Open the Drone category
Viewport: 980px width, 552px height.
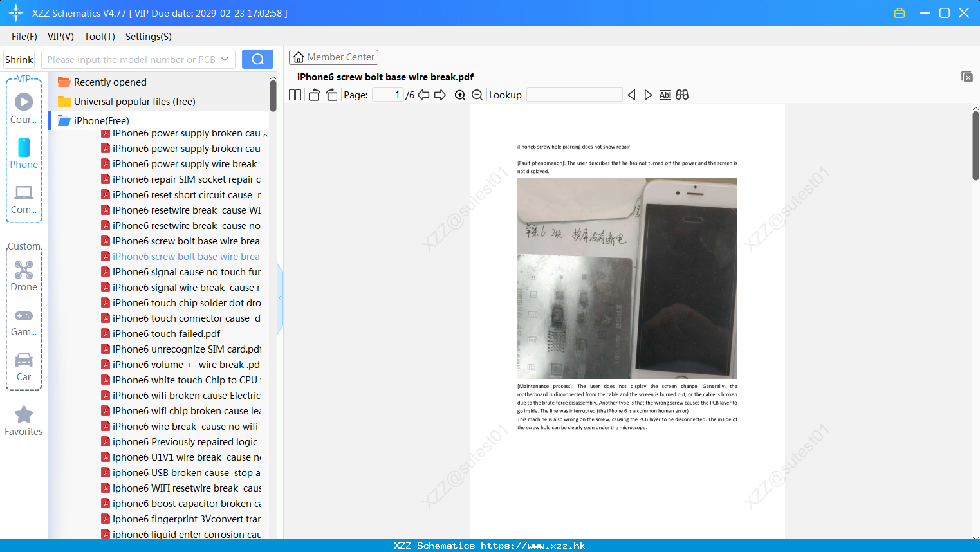24,276
